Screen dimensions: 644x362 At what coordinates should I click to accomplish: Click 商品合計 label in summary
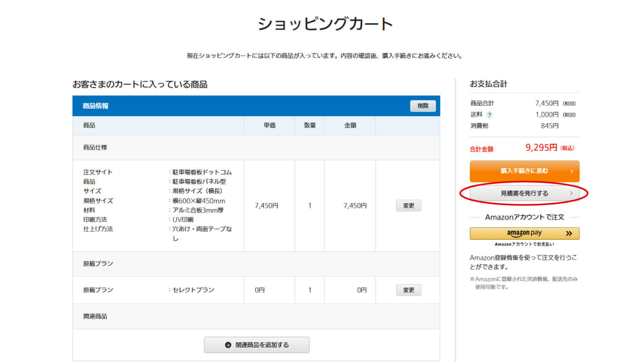pos(482,103)
